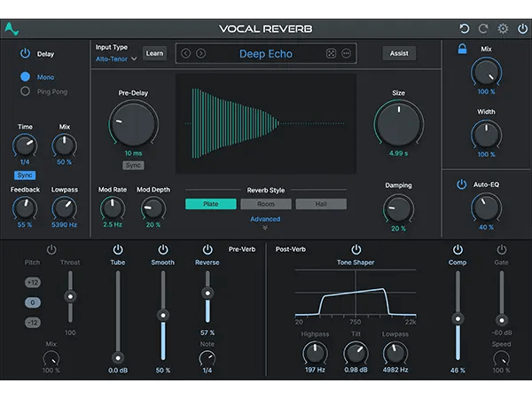Click the Smooth slider handle

[x=163, y=315]
